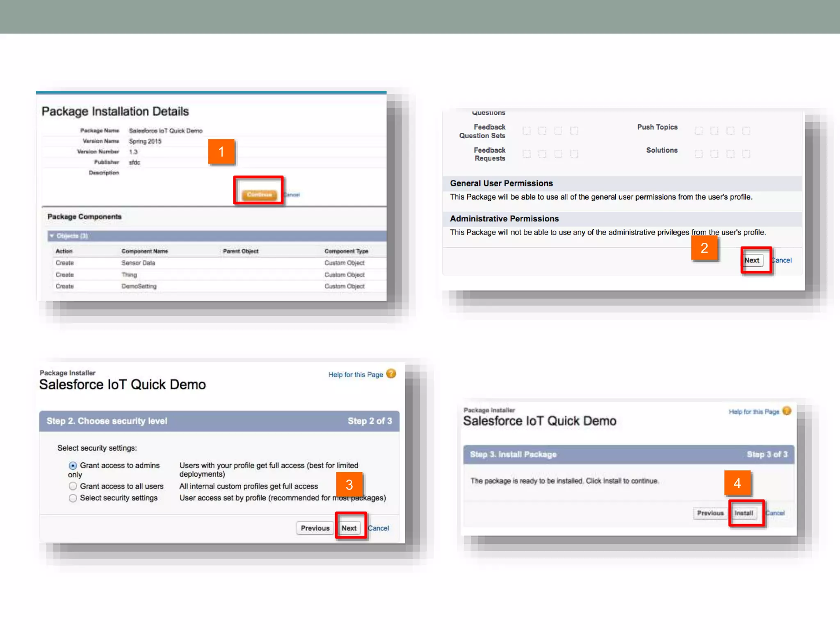Click the Next button under Administrative Permissions
840x630 pixels.
click(752, 260)
